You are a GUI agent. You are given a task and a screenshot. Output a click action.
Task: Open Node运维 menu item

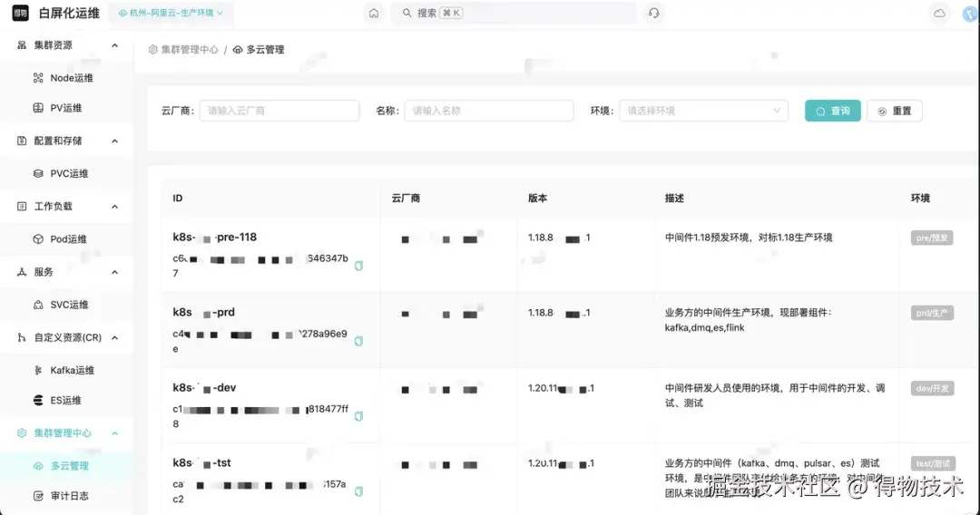click(66, 78)
